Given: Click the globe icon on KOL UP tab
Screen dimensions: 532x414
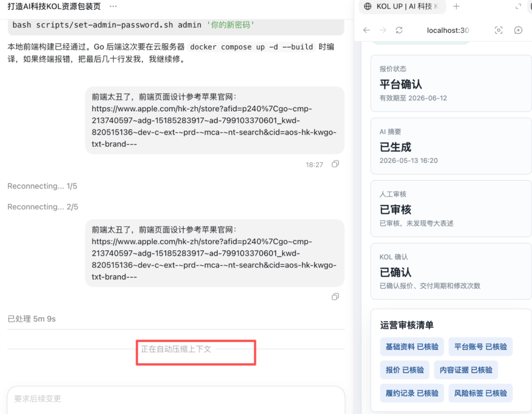Looking at the screenshot, I should (x=368, y=6).
